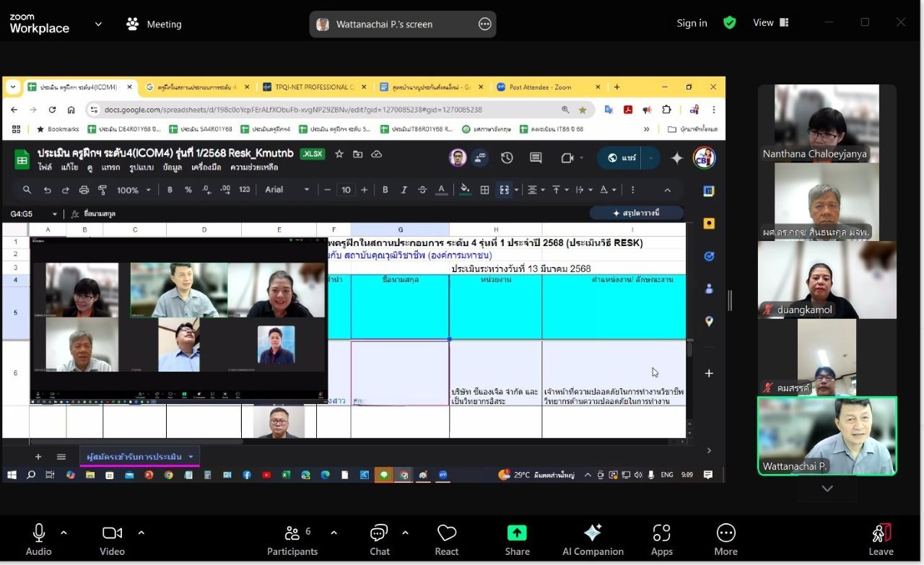Open the View layout menu
The height and width of the screenshot is (565, 924).
pyautogui.click(x=771, y=22)
